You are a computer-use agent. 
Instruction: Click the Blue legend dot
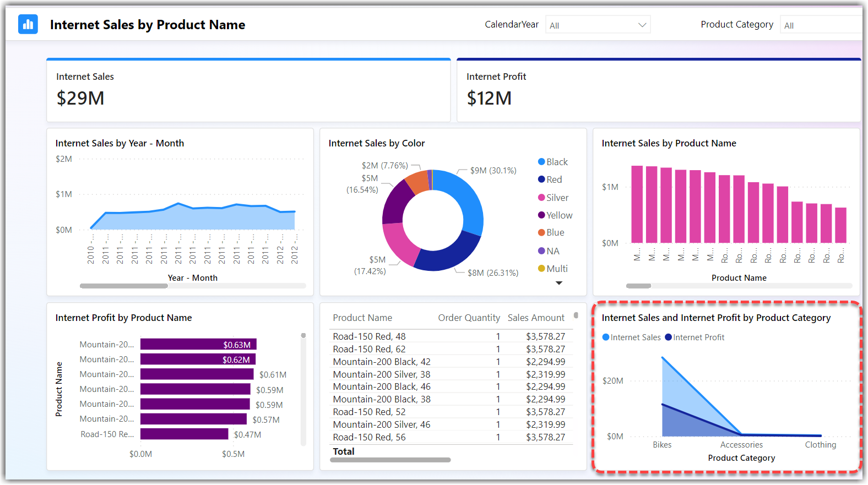pos(541,233)
